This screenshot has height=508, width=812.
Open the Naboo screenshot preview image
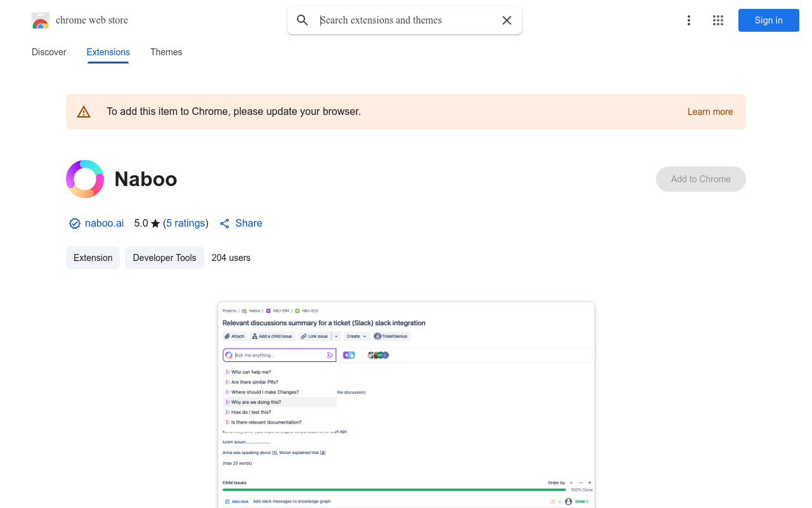pos(406,404)
